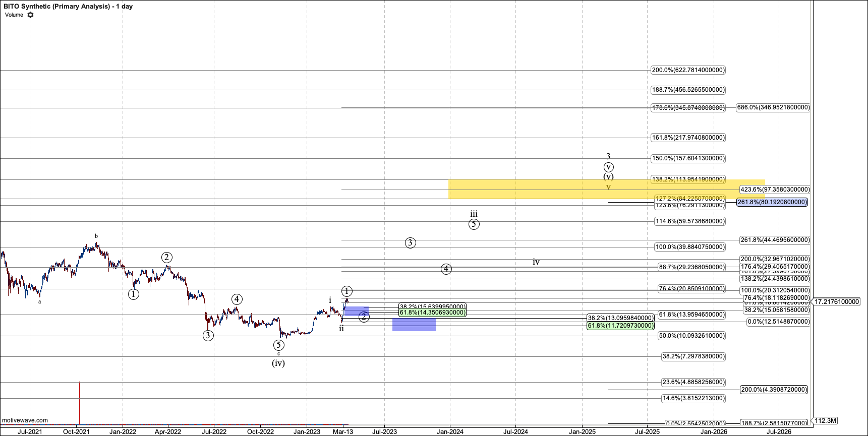Select the green 61.8%(14.3506930000) retracement label
Viewport: 868px width, 436px height.
(x=432, y=313)
